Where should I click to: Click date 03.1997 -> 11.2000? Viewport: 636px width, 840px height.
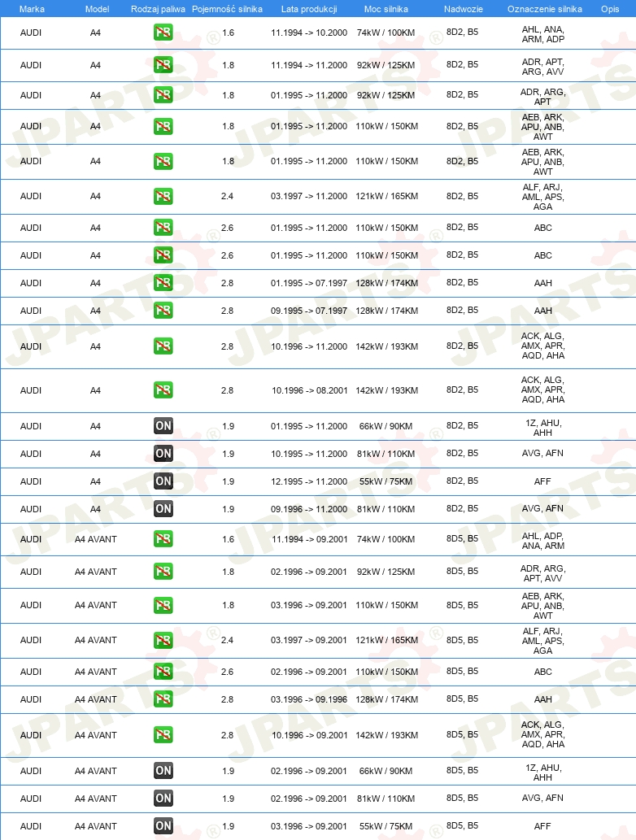tap(309, 196)
